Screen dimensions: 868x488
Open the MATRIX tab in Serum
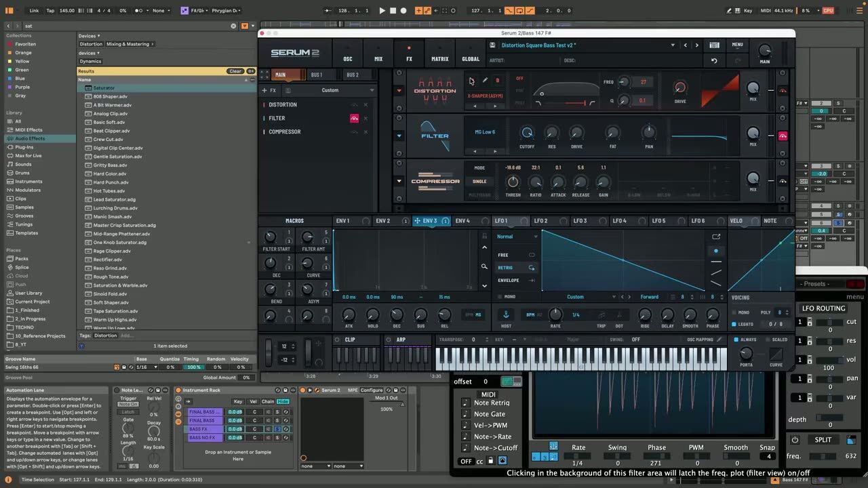click(x=440, y=54)
